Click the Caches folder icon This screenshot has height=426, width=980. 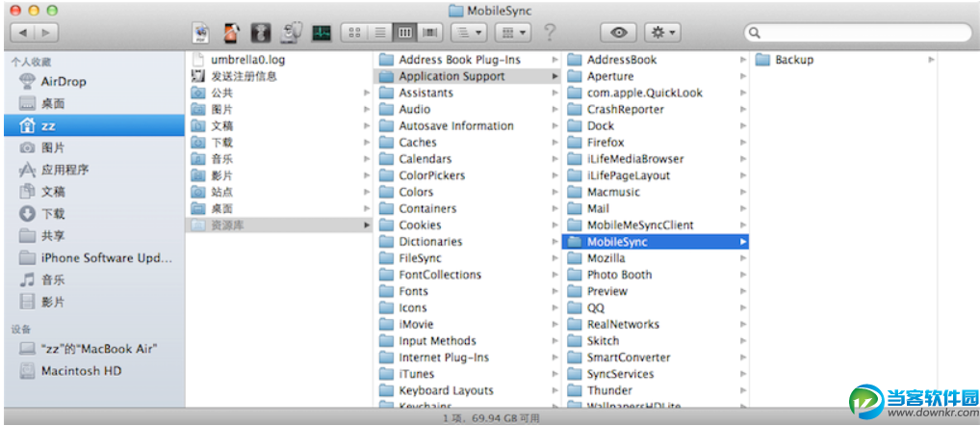click(x=386, y=143)
